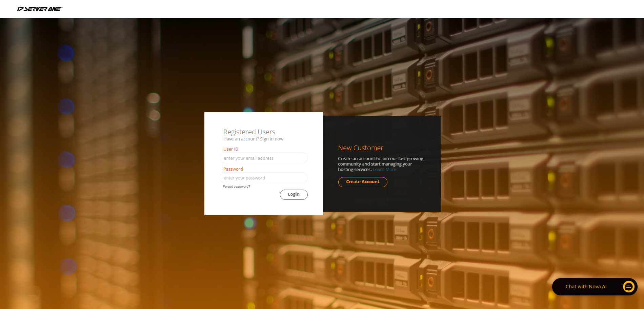This screenshot has height=309, width=644.
Task: Select the Registered Users heading
Action: tap(249, 132)
